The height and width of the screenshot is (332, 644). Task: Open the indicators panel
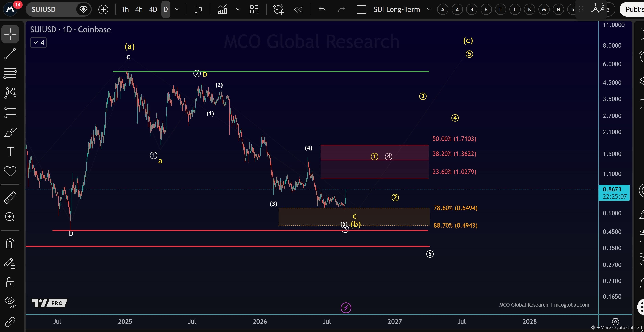click(222, 9)
